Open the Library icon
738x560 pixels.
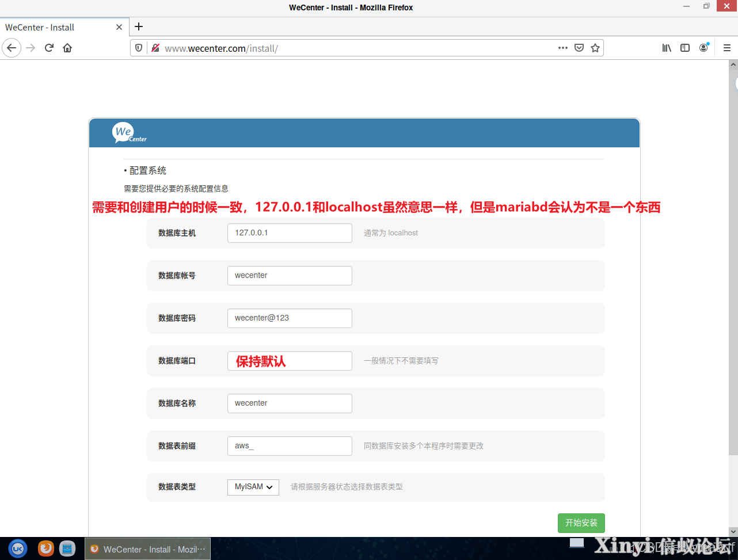667,48
